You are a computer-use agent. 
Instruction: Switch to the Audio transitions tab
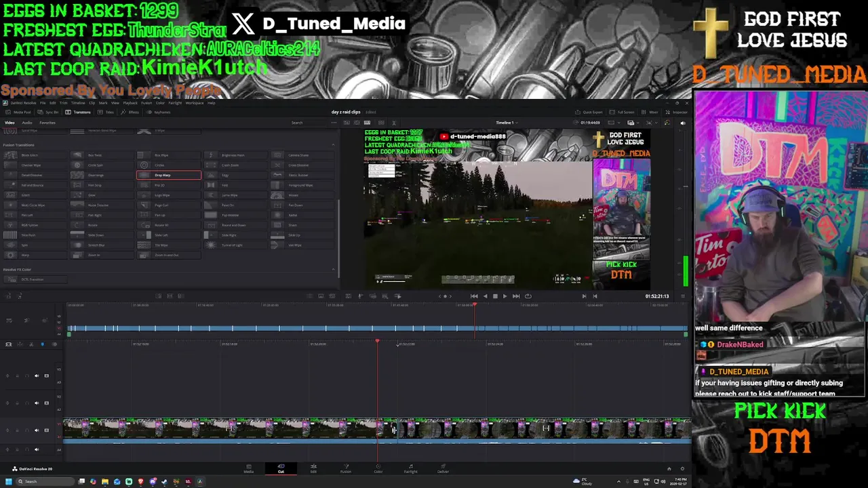[x=27, y=123]
